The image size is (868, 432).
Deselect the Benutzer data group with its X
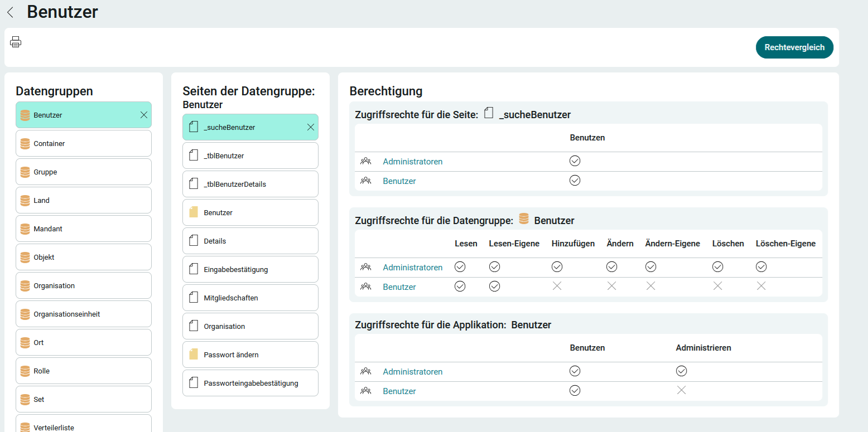coord(144,115)
